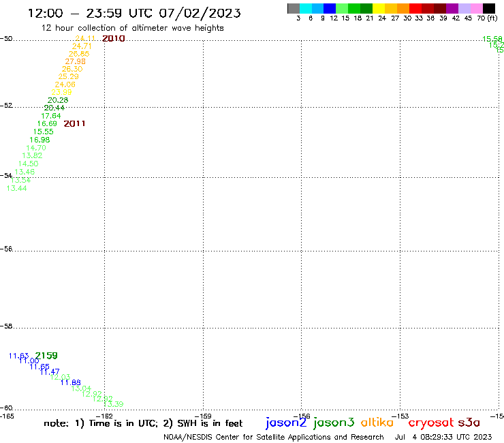Click the 'jason2' satellite legend label
The width and height of the screenshot is (504, 443).
point(286,423)
